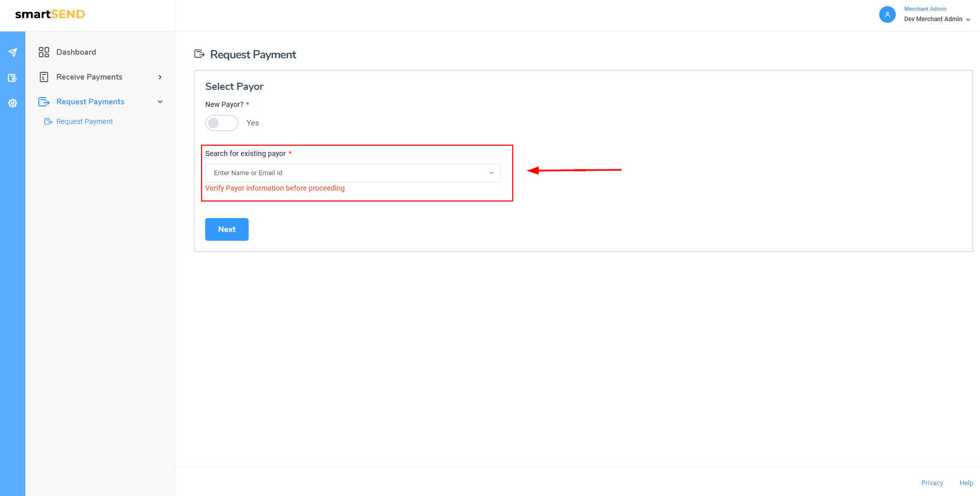Click the paper plane icon in blue sidebar
980x496 pixels.
[x=13, y=53]
